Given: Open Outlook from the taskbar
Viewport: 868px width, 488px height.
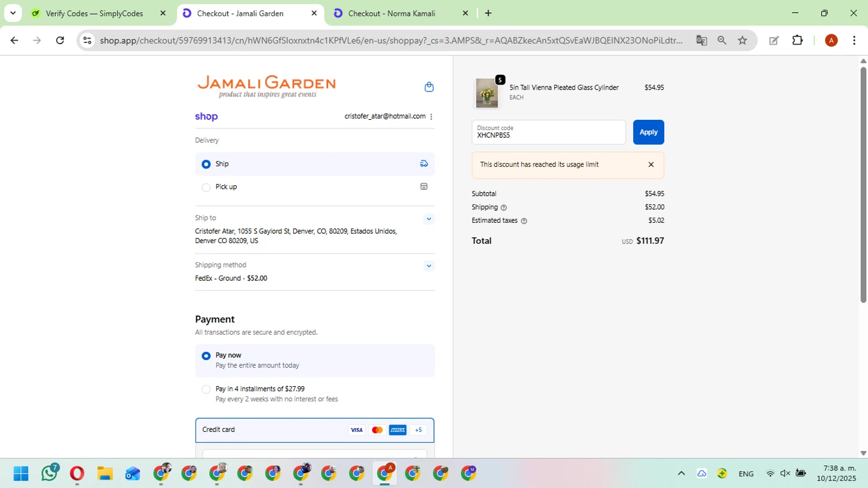Looking at the screenshot, I should [133, 474].
